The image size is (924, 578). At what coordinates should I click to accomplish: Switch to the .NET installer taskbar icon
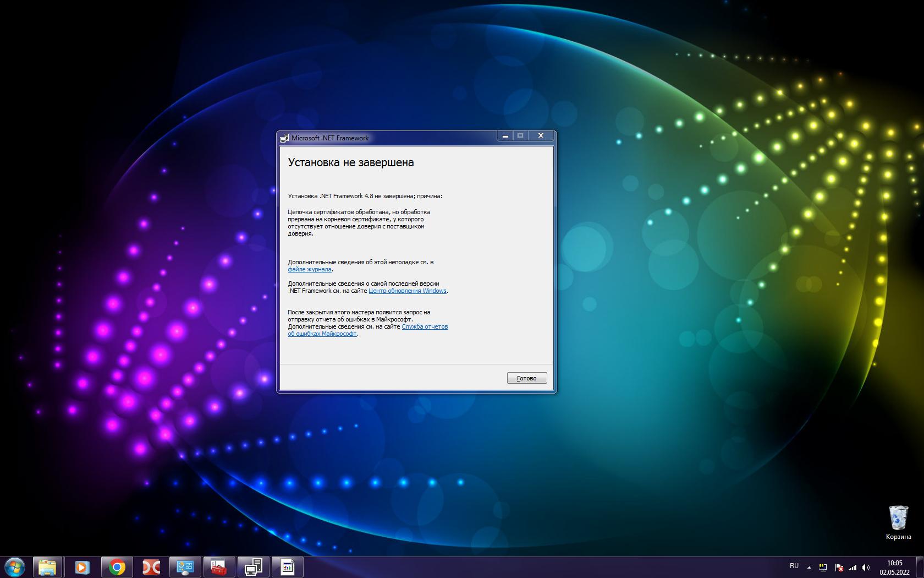pyautogui.click(x=254, y=567)
